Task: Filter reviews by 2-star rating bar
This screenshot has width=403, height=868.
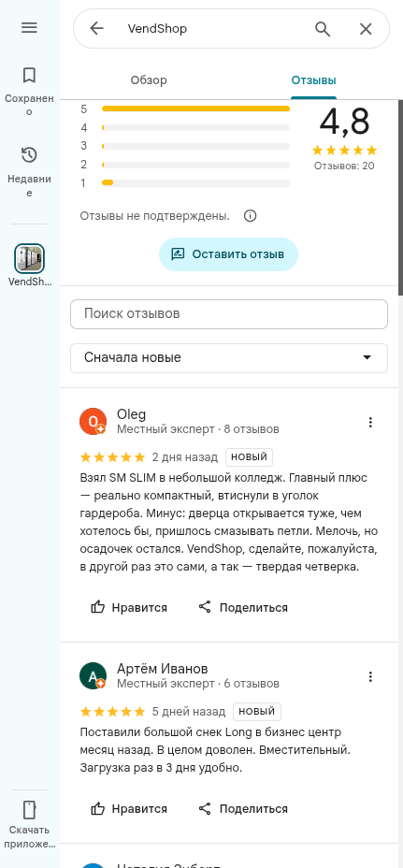Action: point(185,165)
